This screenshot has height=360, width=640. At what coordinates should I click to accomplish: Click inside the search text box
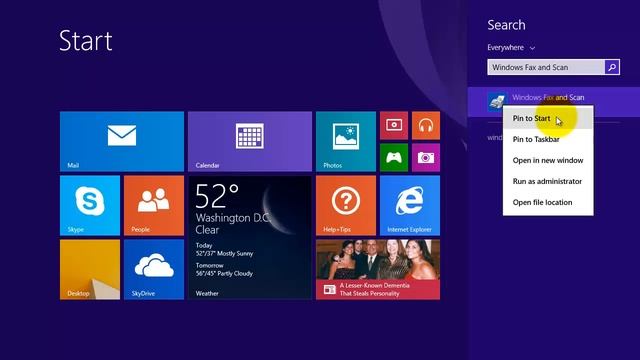[x=546, y=67]
